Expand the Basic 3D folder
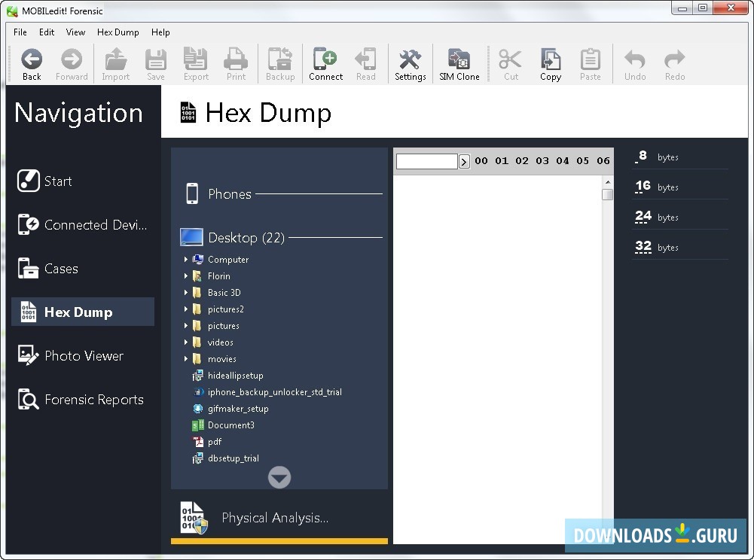754x560 pixels. pos(185,292)
